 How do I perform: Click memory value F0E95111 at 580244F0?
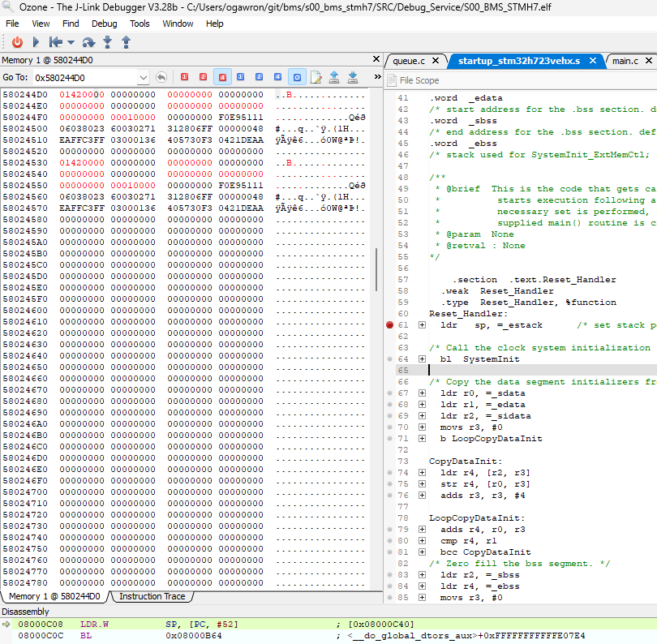click(241, 118)
